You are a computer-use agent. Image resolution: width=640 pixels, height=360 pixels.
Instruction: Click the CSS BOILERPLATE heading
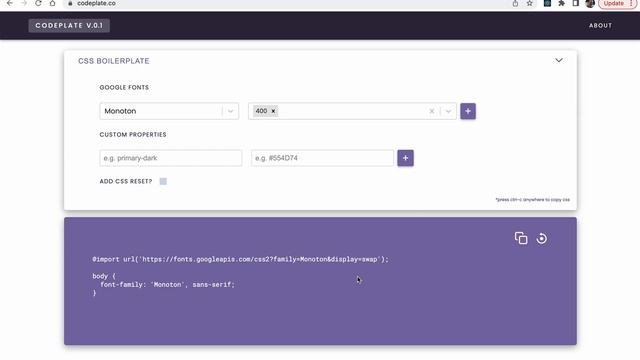tap(114, 61)
